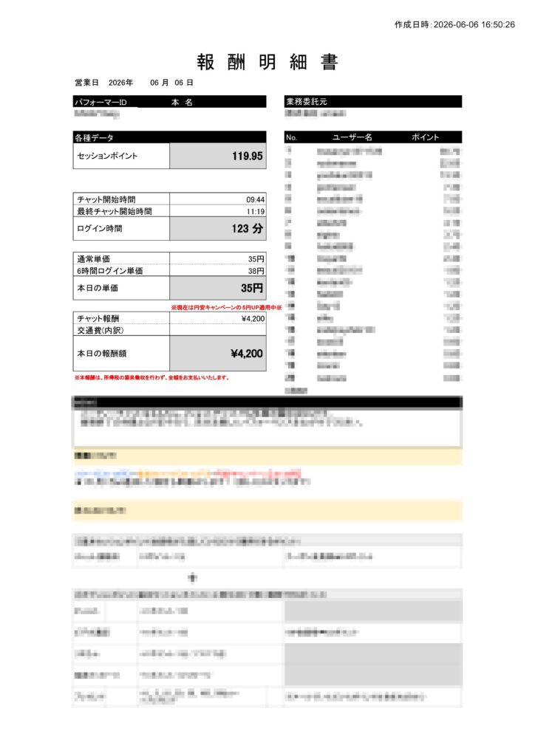The width and height of the screenshot is (535, 756).
Task: Select ¥4,200 in the チャット報酬 row
Action: click(x=253, y=319)
